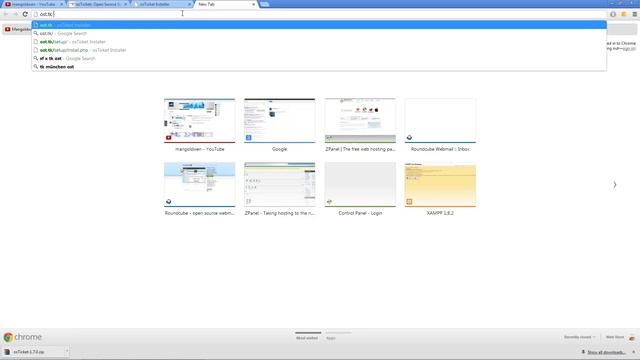Choose highlighted ost.tk osTicket Installer suggestion
The width and height of the screenshot is (640, 360).
tap(319, 25)
